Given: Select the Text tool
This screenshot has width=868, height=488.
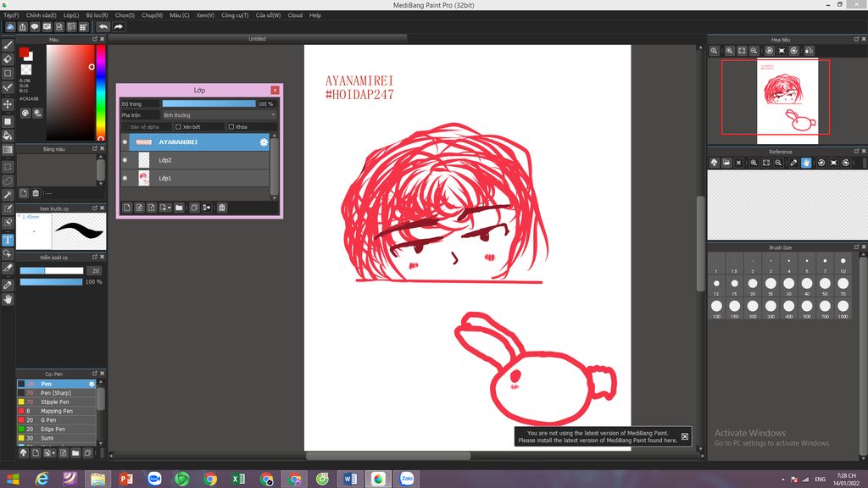Looking at the screenshot, I should [x=8, y=240].
